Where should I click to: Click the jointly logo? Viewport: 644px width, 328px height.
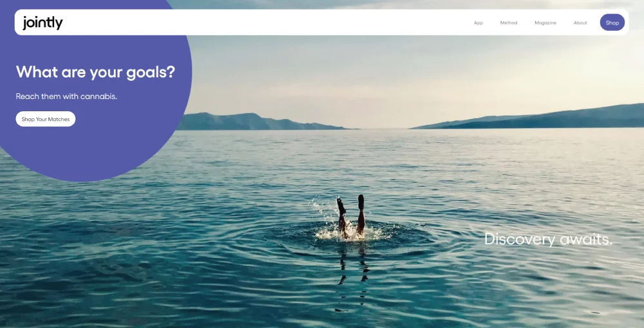[43, 23]
